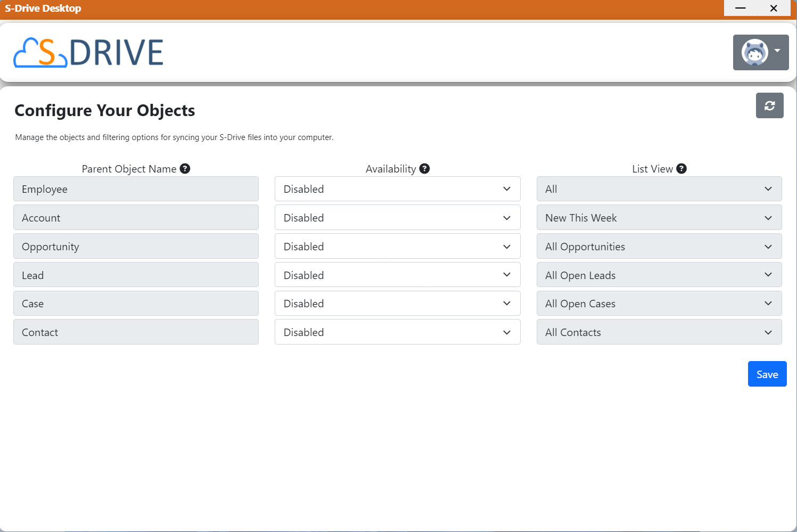Screen dimensions: 797x532
Task: Open the user avatar account menu
Action: pos(760,52)
